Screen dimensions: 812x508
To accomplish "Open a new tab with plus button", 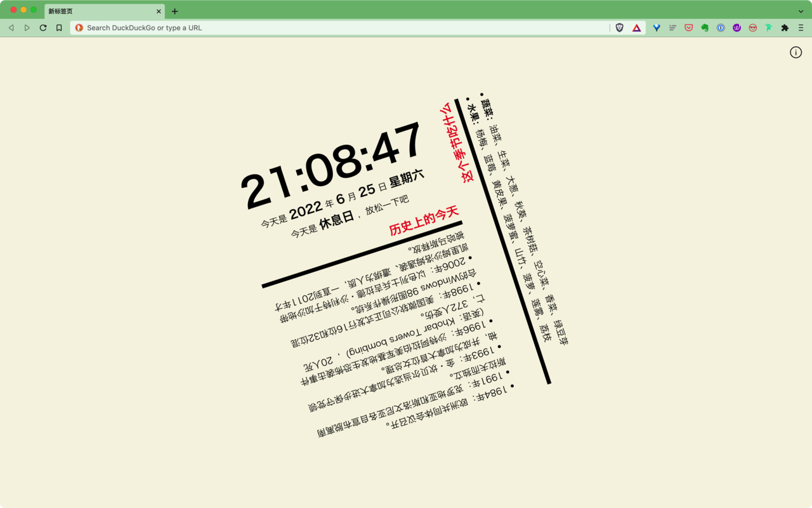I will [174, 11].
